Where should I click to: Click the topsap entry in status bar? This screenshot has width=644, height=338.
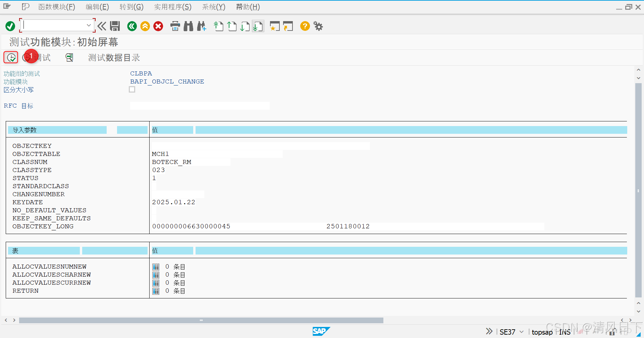[x=542, y=332]
